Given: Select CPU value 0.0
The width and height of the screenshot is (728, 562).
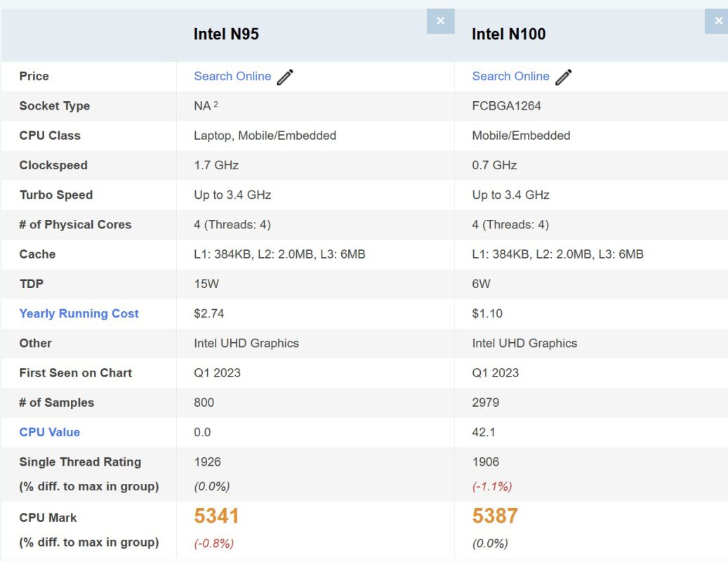Looking at the screenshot, I should tap(202, 433).
